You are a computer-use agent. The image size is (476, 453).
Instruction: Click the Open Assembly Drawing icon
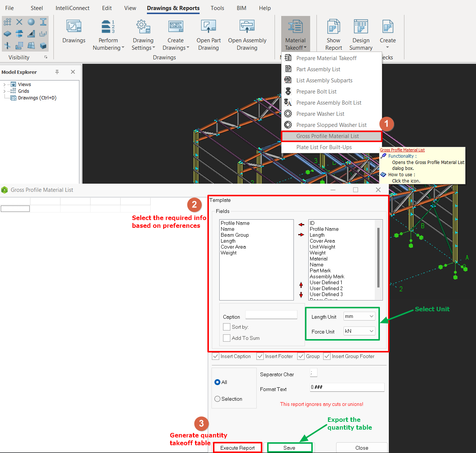click(247, 27)
